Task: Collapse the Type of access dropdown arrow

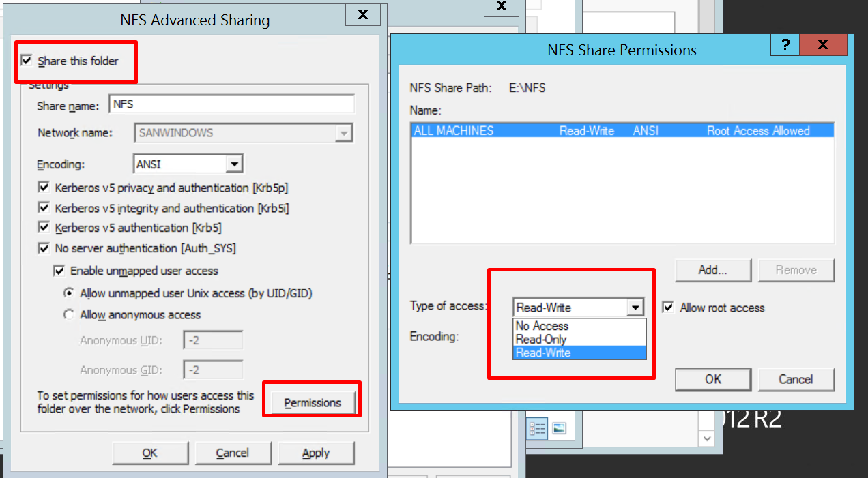Action: click(636, 308)
